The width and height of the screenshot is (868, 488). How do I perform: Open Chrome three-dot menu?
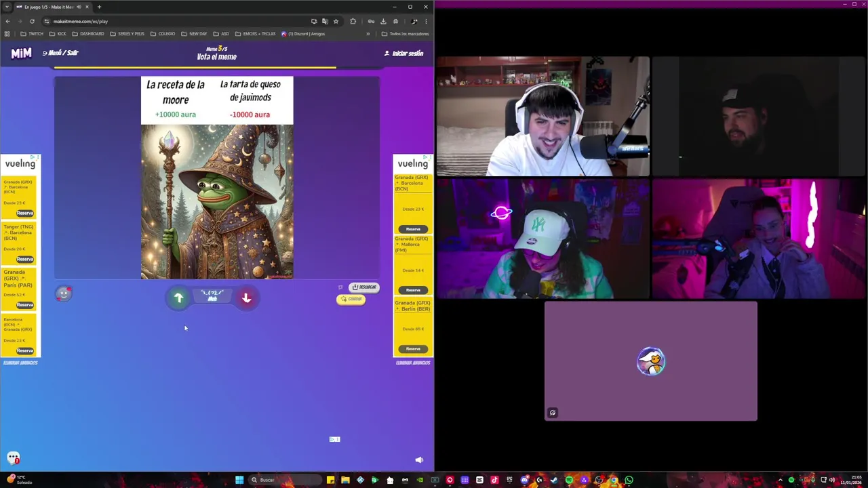pyautogui.click(x=426, y=21)
